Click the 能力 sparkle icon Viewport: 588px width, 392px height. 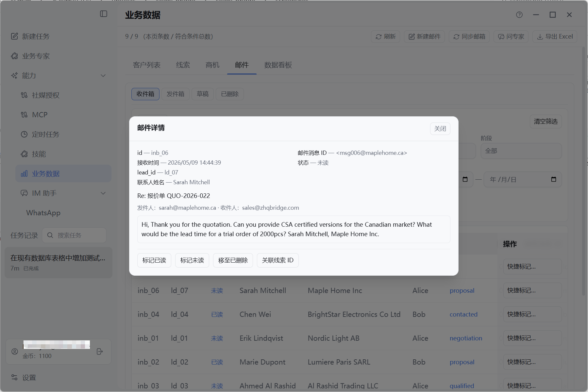click(x=14, y=75)
